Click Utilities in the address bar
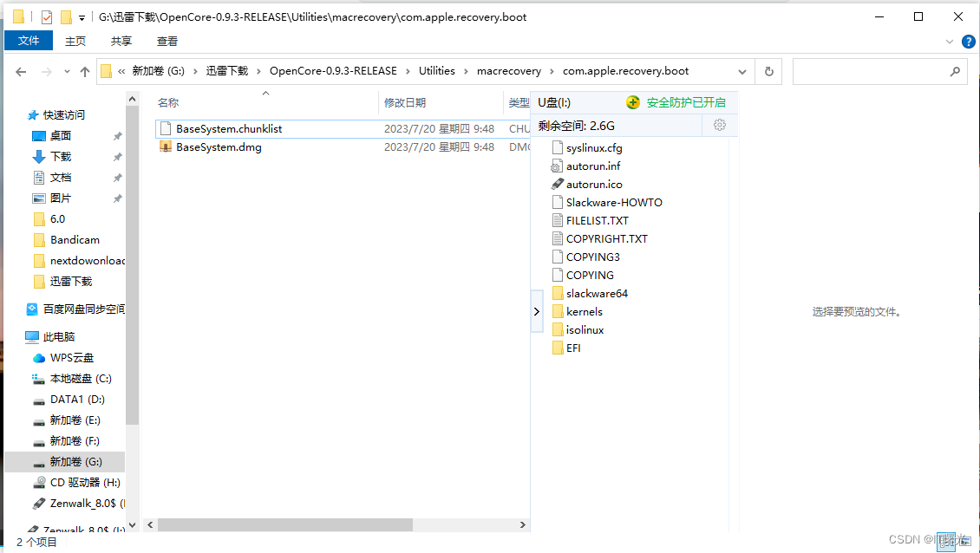The height and width of the screenshot is (553, 980). pyautogui.click(x=437, y=71)
